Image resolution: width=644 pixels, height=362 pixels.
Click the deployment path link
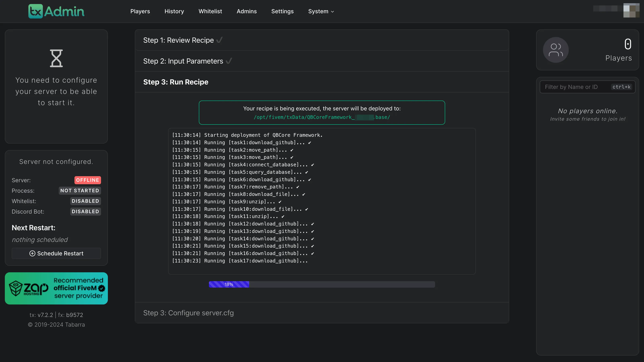(x=322, y=117)
